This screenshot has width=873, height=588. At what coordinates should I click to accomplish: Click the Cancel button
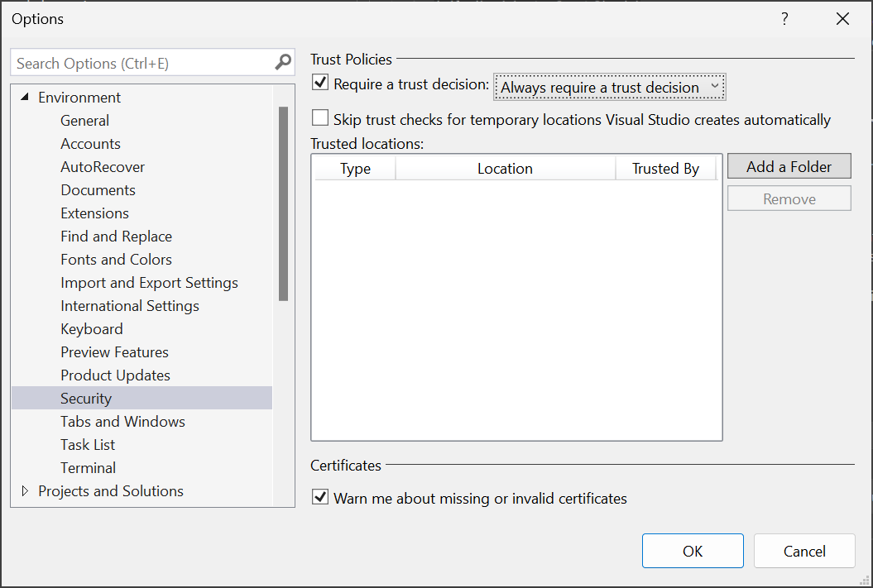803,550
